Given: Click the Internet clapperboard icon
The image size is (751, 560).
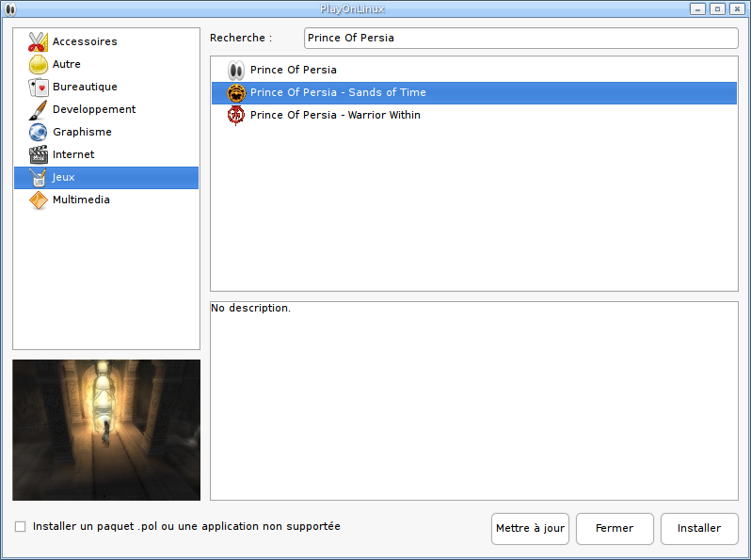Looking at the screenshot, I should pyautogui.click(x=38, y=154).
